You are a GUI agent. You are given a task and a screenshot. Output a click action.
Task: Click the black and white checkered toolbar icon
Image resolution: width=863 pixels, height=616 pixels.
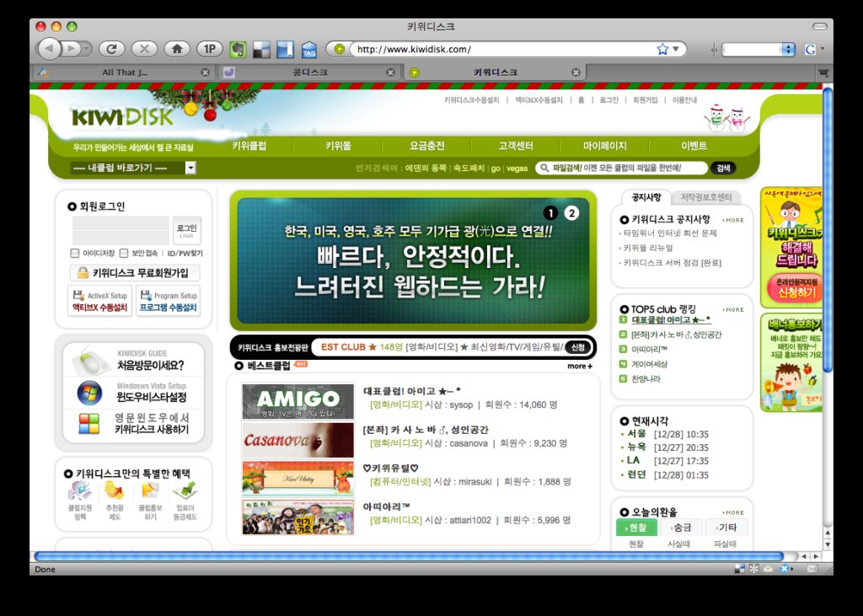[x=261, y=50]
